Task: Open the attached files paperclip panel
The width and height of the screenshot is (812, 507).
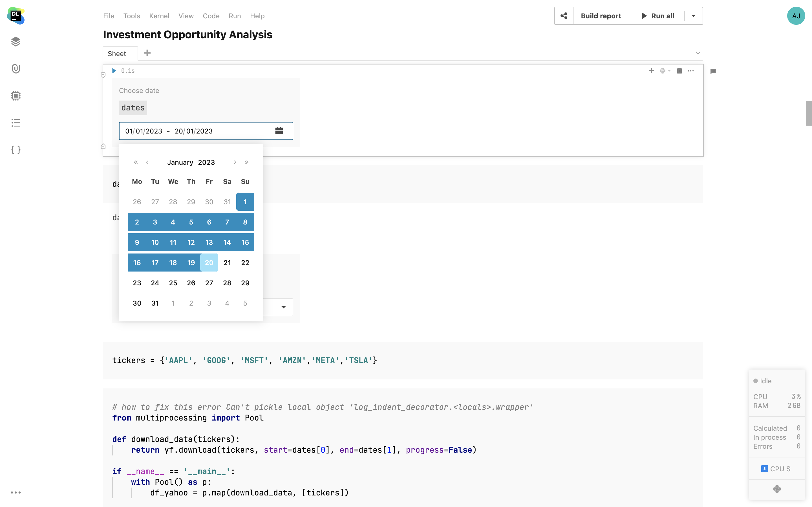Action: tap(16, 69)
